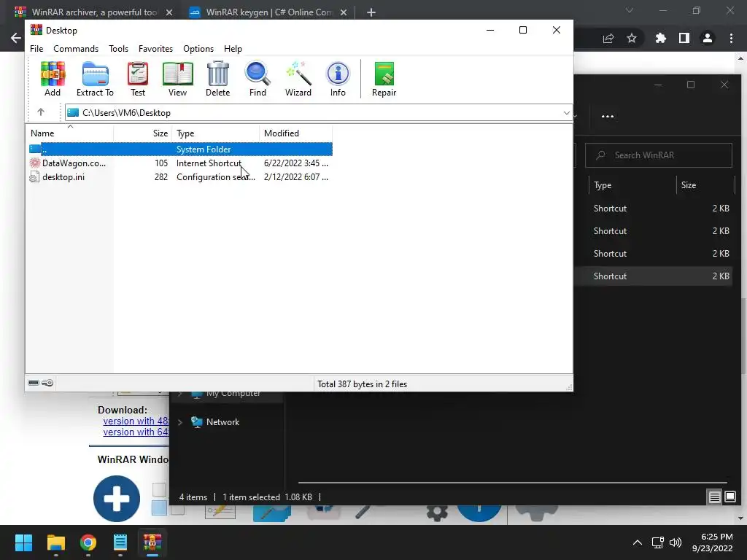Open volume control in system tray

pyautogui.click(x=676, y=542)
